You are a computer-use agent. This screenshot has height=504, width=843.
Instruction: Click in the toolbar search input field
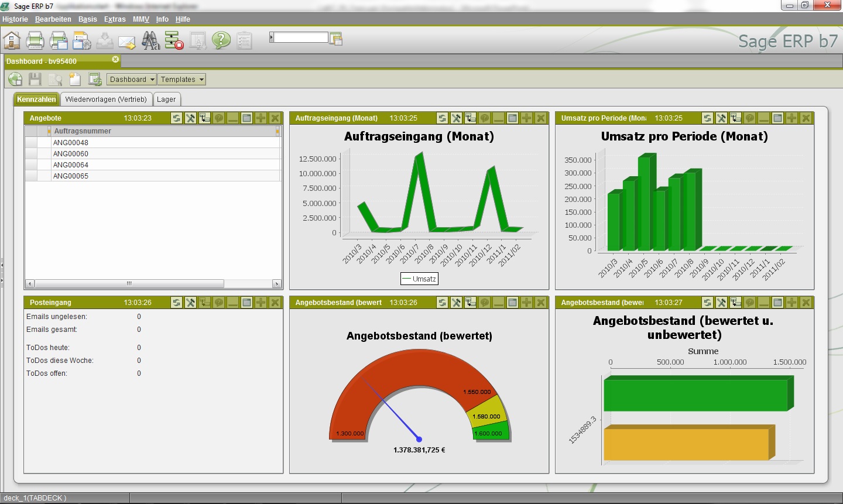click(301, 37)
